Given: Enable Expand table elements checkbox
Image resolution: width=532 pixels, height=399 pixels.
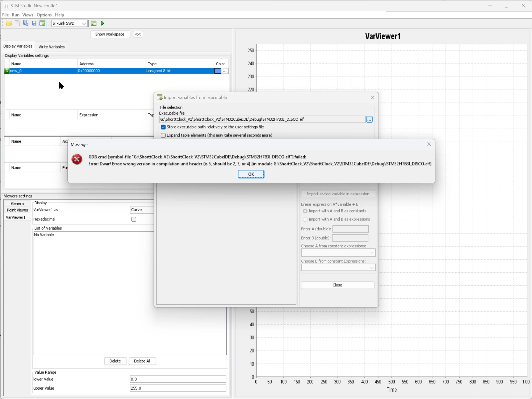Looking at the screenshot, I should pos(163,136).
